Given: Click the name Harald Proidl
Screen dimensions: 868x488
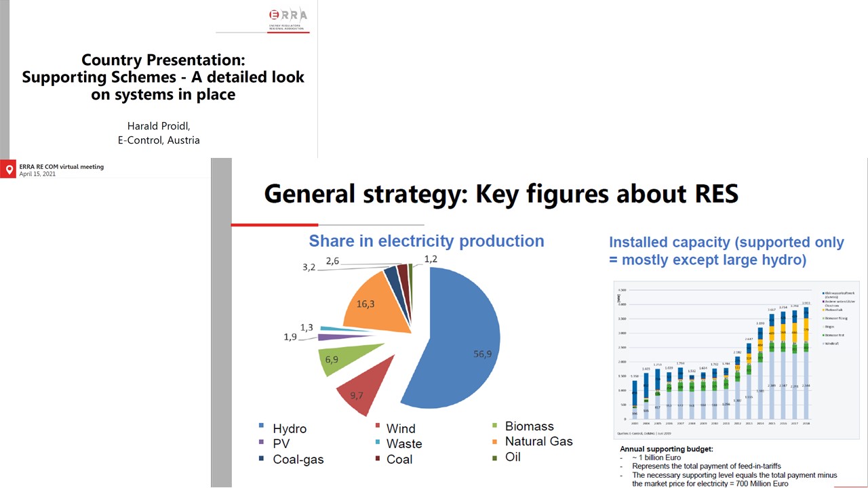Looking at the screenshot, I should coord(158,126).
